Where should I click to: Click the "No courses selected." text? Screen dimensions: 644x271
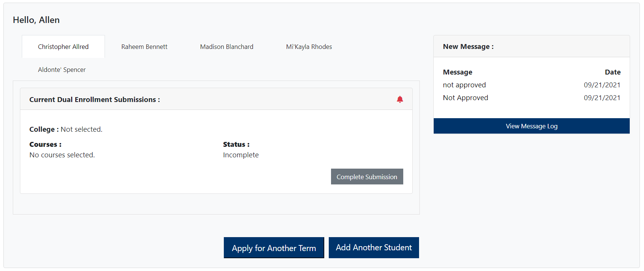(62, 155)
